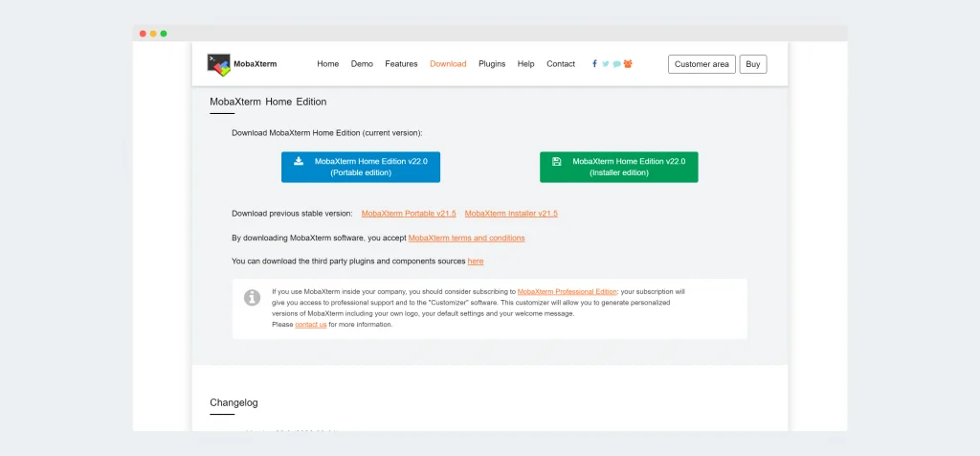Screen dimensions: 980x456
Task: Open the Help menu item
Action: point(525,64)
